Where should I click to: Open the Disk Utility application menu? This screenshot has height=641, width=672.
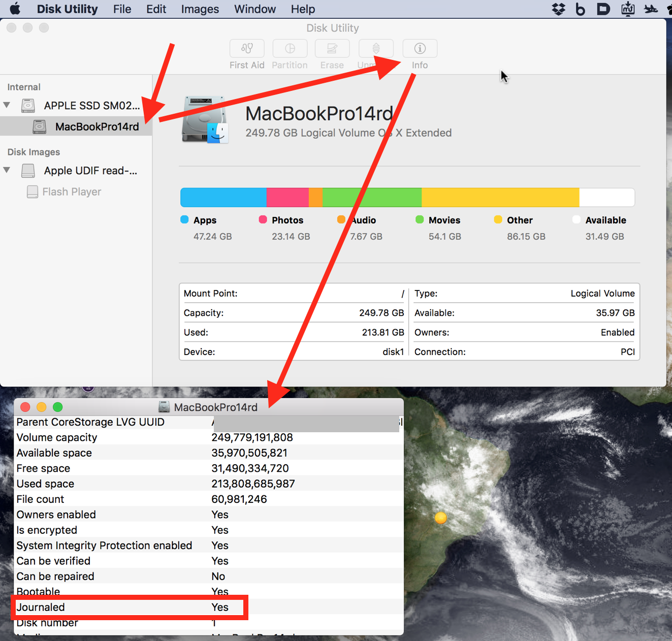[67, 9]
